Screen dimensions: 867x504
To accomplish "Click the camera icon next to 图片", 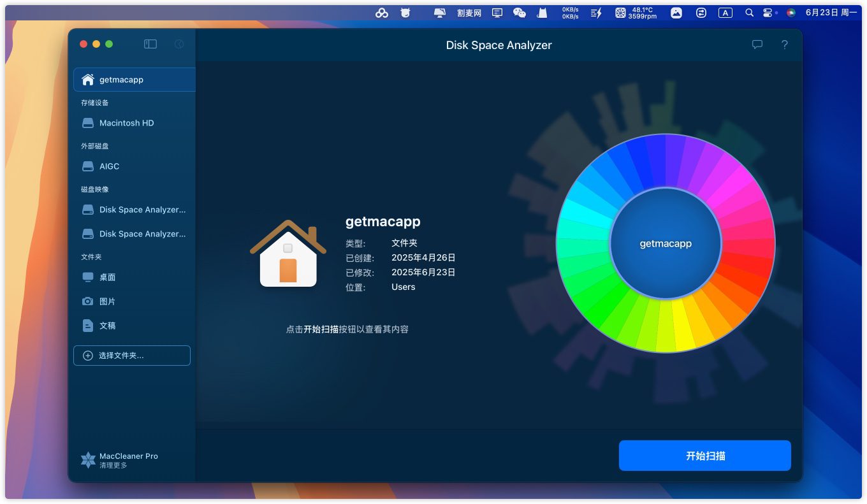I will (88, 301).
